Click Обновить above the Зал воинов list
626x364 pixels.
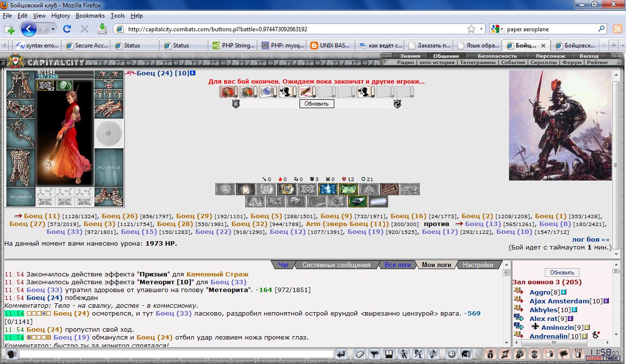tap(562, 273)
